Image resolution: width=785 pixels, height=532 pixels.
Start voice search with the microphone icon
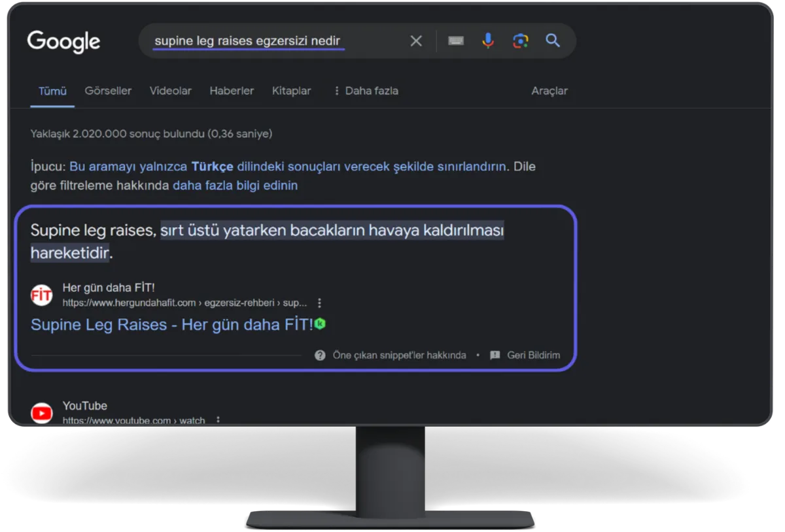tap(488, 41)
